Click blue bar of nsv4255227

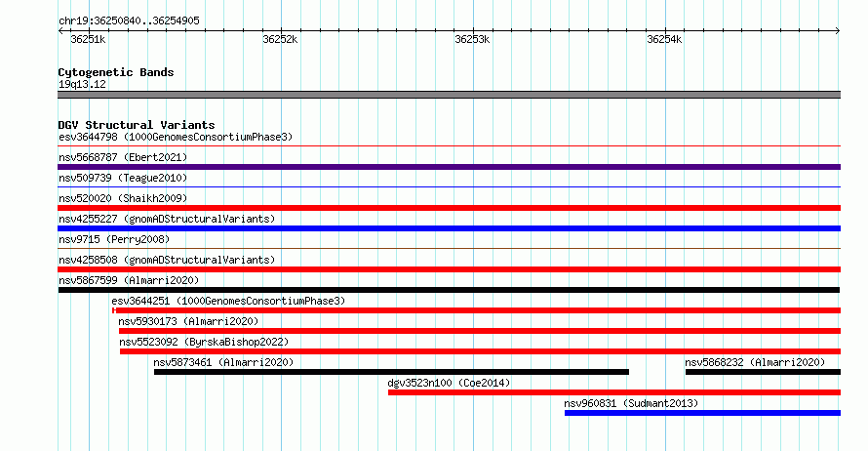(x=449, y=228)
